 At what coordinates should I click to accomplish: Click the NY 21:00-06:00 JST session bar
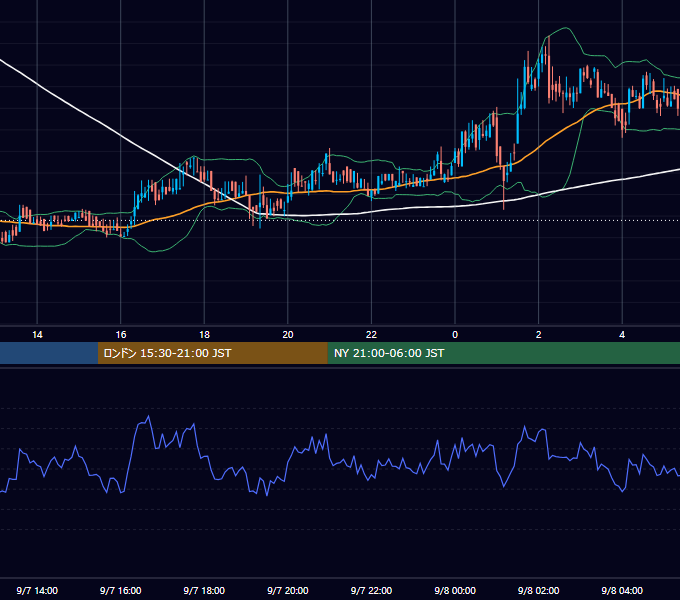click(x=503, y=353)
